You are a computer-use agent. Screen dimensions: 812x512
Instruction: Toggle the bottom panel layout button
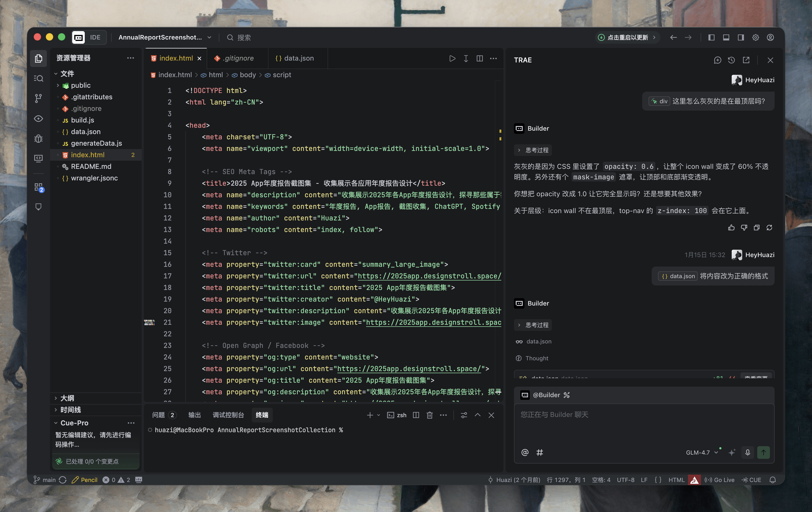(726, 37)
